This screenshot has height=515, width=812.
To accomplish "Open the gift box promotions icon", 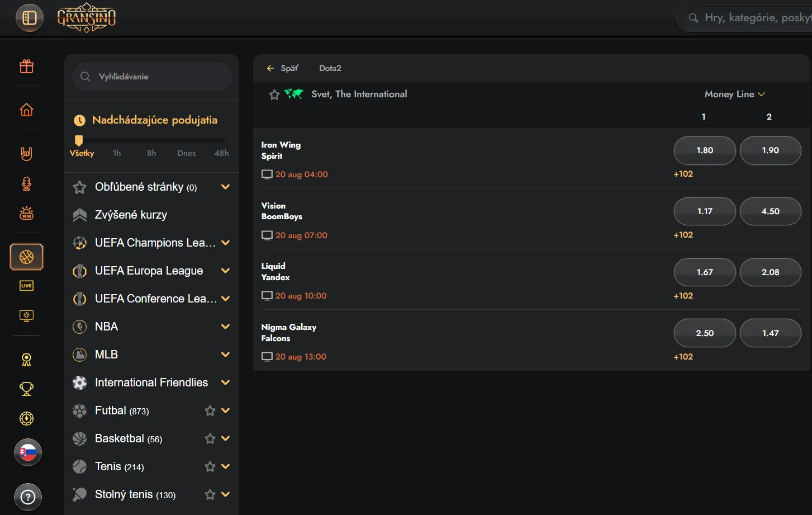I will (x=26, y=67).
